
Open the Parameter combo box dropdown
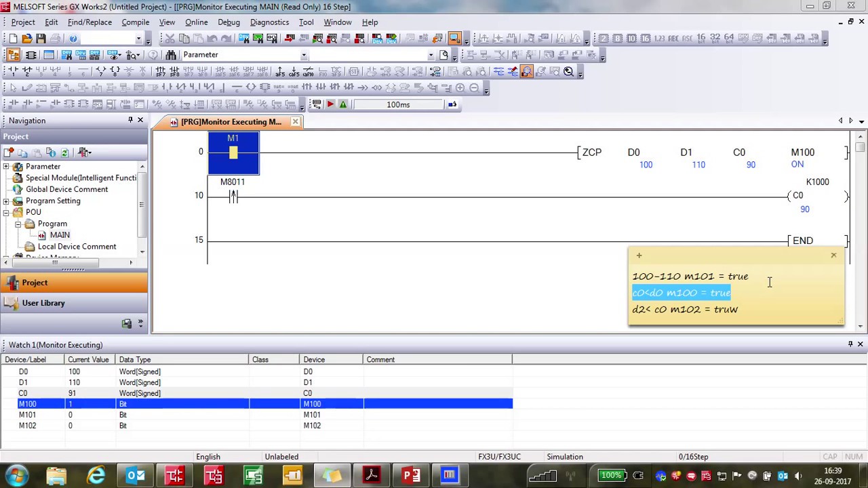[x=303, y=55]
